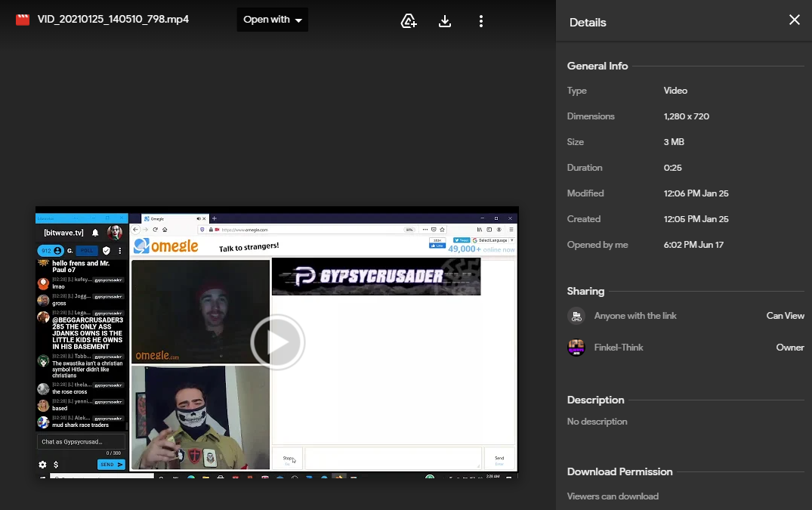Click 'Anyone with the link' entry
This screenshot has height=510, width=812.
[635, 316]
